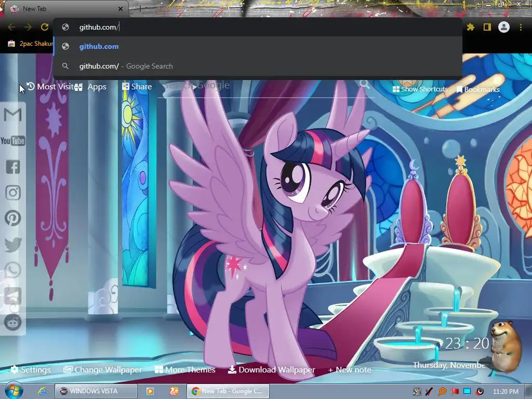This screenshot has height=399, width=532.
Task: Click Change Wallpaper
Action: point(103,370)
